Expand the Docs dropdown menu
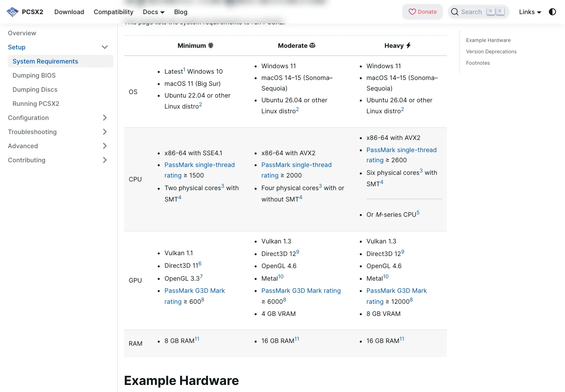The image size is (565, 392). tap(154, 12)
